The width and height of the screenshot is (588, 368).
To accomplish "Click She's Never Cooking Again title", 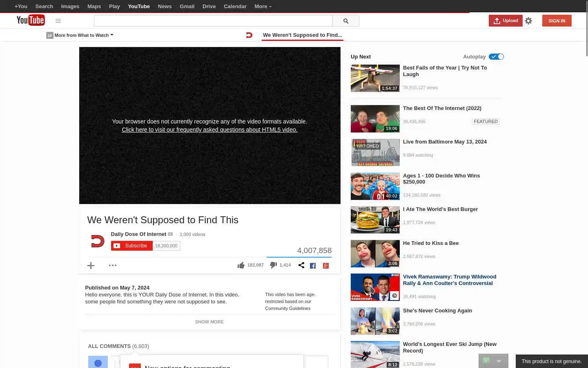I will click(x=437, y=311).
